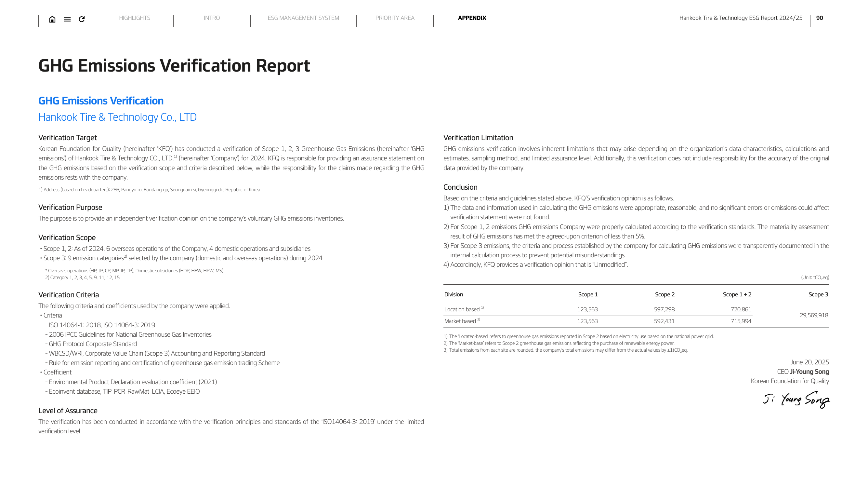This screenshot has width=868, height=488.
Task: Open the hamburger menu icon
Action: tap(67, 19)
